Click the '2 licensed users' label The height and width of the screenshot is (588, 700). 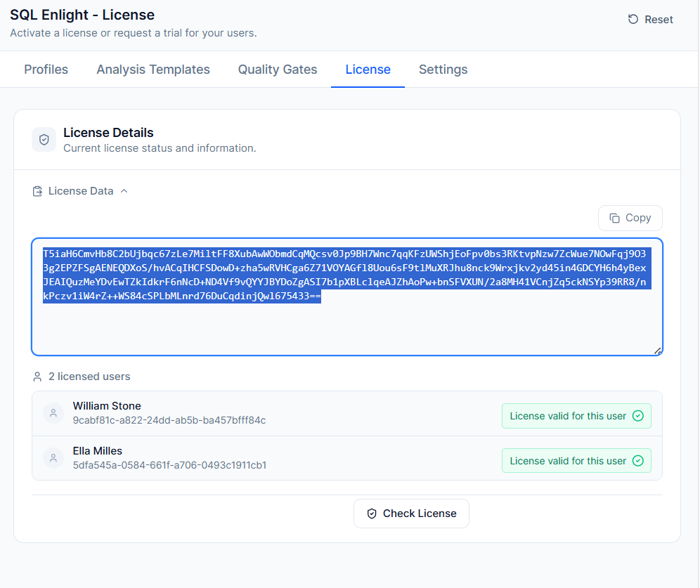(x=89, y=377)
